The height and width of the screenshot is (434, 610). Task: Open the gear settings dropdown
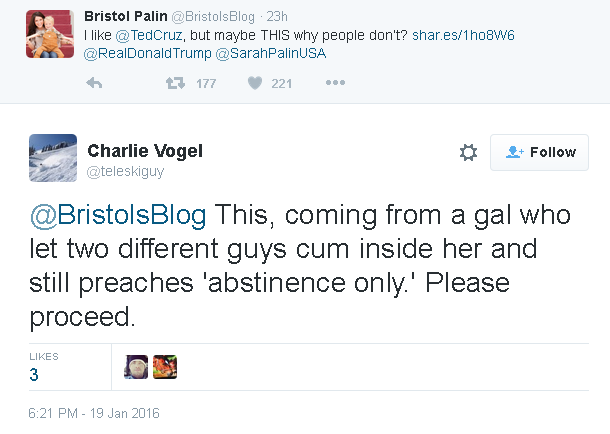click(x=467, y=152)
